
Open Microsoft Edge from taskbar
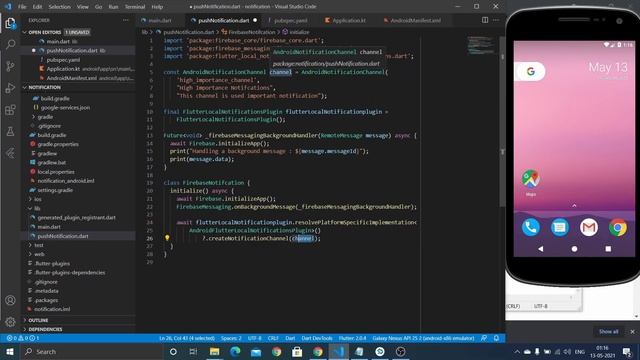(235, 351)
